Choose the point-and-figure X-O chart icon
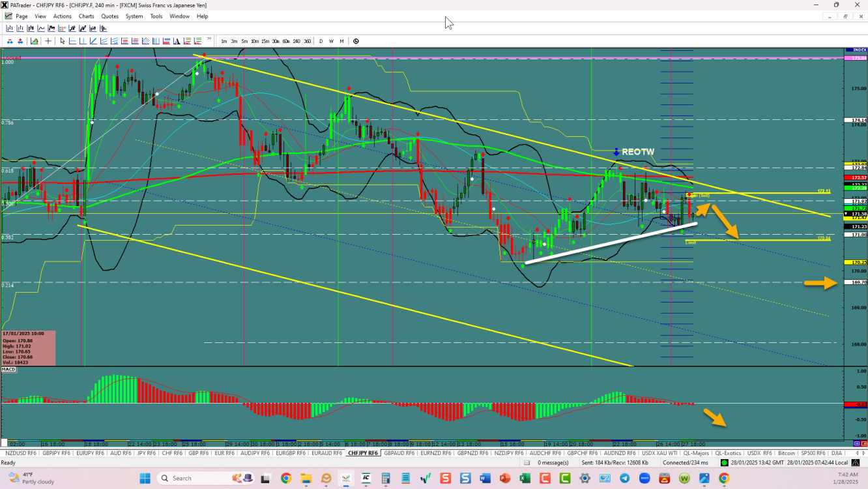The width and height of the screenshot is (868, 489). point(63,28)
